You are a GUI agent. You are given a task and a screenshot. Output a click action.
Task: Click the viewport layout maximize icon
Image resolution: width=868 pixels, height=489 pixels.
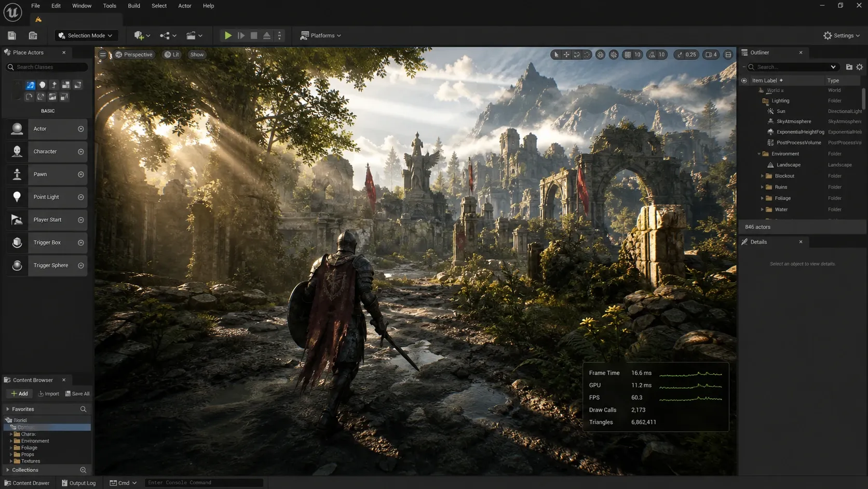click(728, 55)
